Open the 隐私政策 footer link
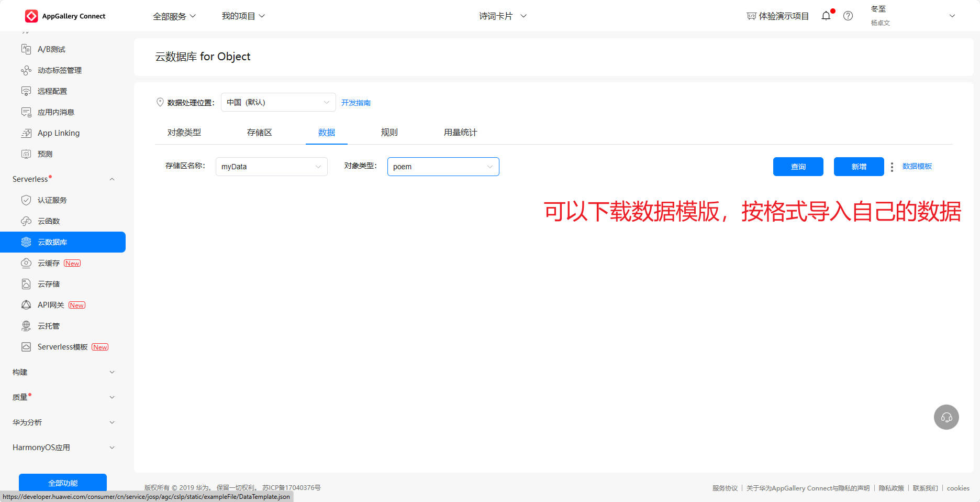Screen dimensions: 980x502 (892, 488)
